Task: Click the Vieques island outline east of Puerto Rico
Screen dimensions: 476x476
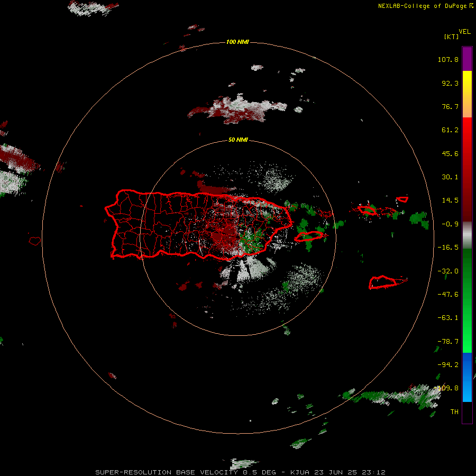Action: (x=309, y=236)
